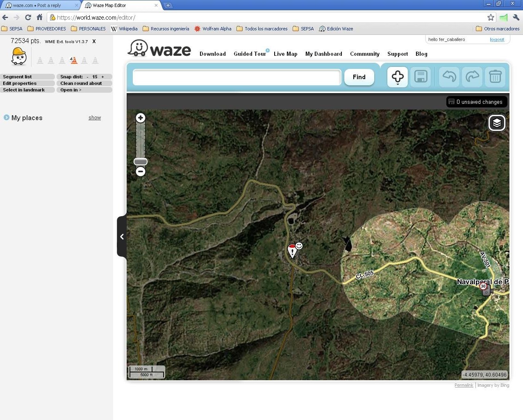Click the zoom out minus button on map
Image resolution: width=523 pixels, height=420 pixels.
(x=141, y=171)
